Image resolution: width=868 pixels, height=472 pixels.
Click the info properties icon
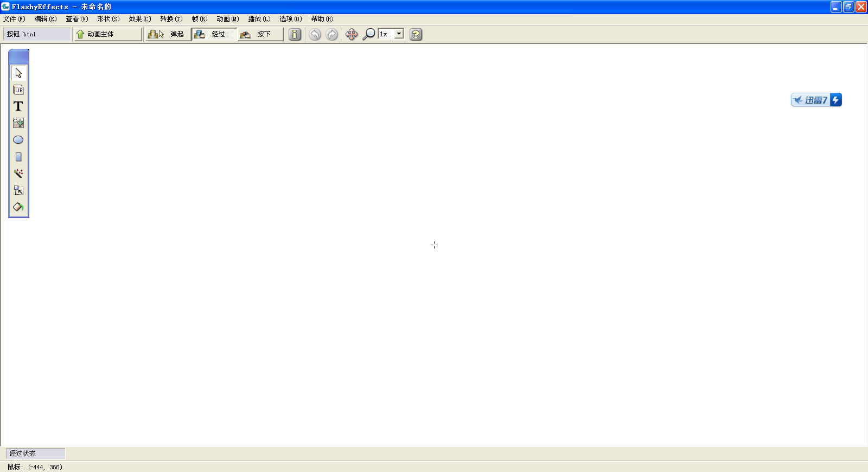[295, 34]
